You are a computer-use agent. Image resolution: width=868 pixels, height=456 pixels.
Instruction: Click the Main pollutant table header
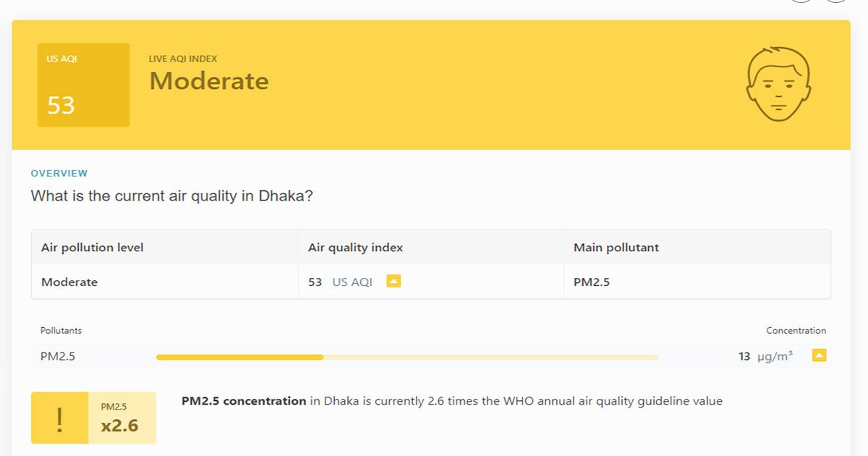pos(616,247)
